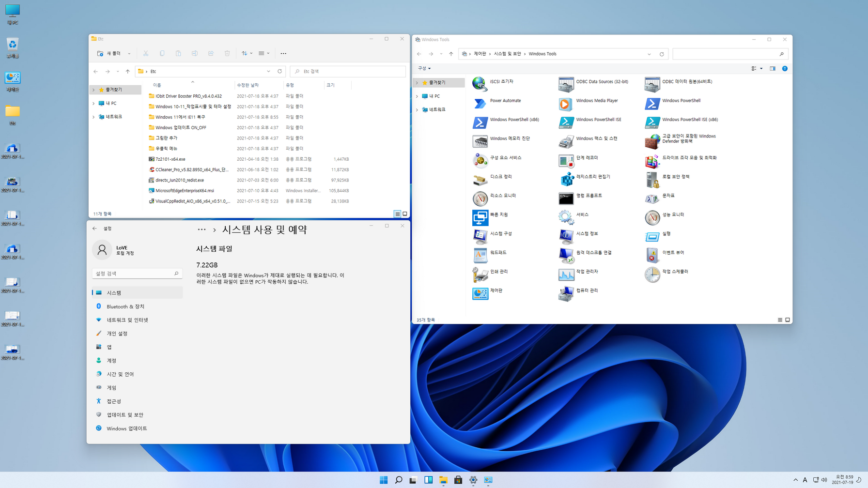Click Windows Tools search box
The image size is (868, 488).
click(x=730, y=54)
